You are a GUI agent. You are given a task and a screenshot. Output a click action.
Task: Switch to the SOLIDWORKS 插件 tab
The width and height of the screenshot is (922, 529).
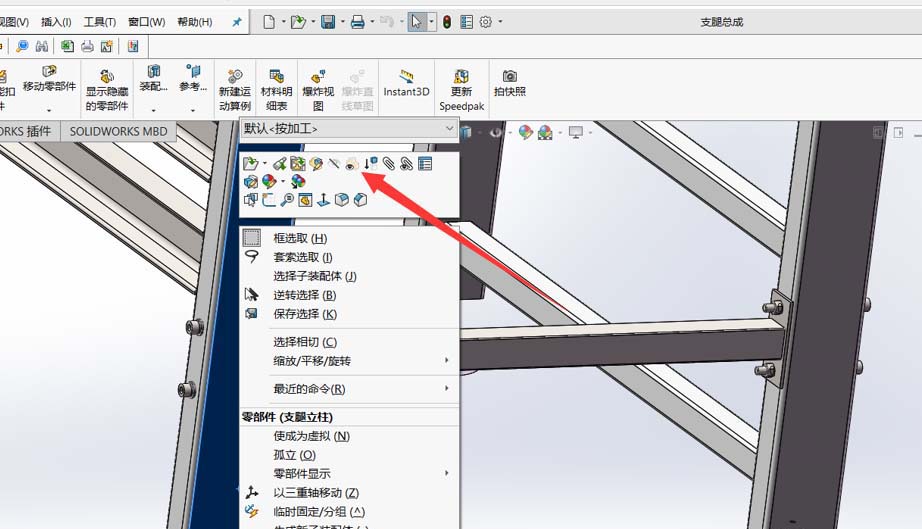[x=26, y=131]
